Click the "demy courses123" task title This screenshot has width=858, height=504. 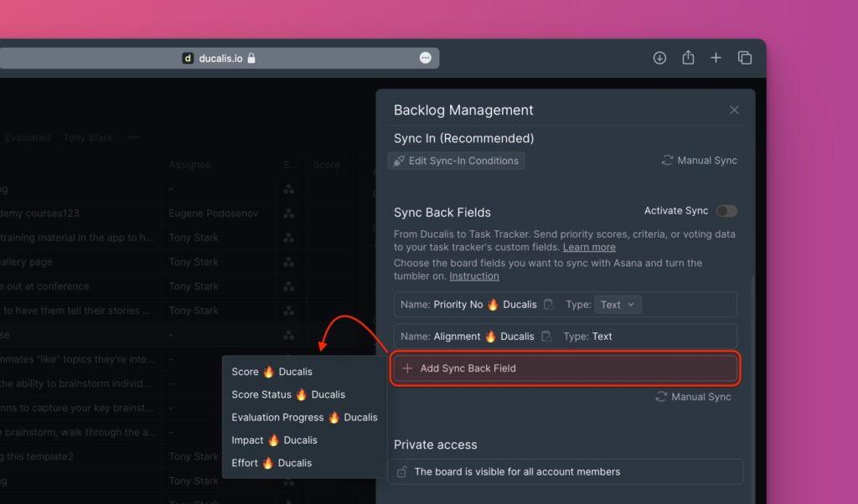39,213
